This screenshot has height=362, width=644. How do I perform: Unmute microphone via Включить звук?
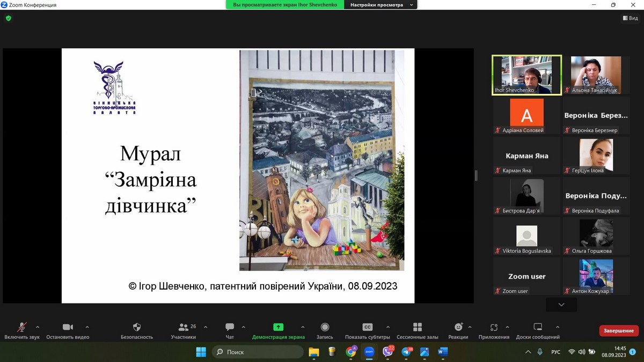point(22,328)
